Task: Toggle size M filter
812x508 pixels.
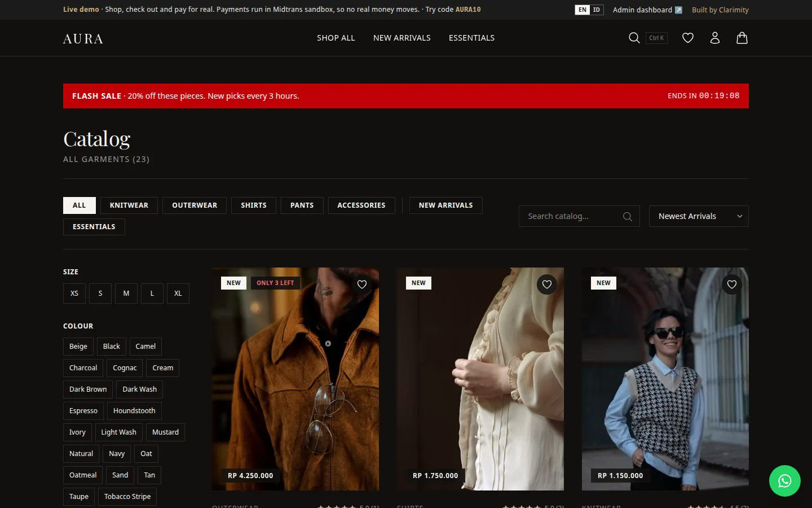Action: 126,294
